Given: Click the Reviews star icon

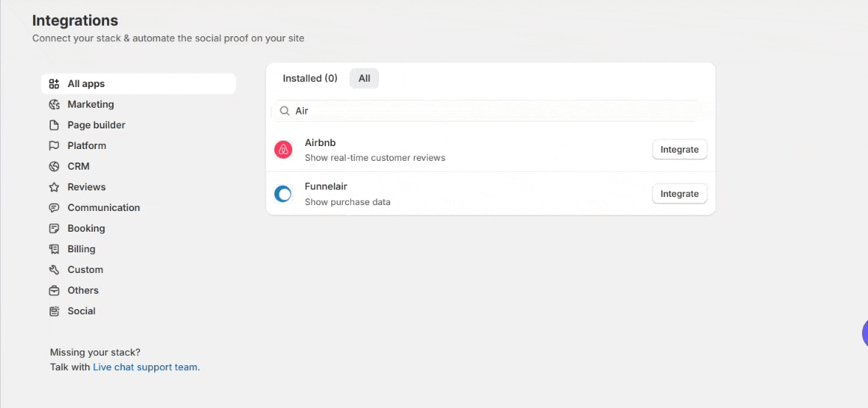Looking at the screenshot, I should [54, 187].
